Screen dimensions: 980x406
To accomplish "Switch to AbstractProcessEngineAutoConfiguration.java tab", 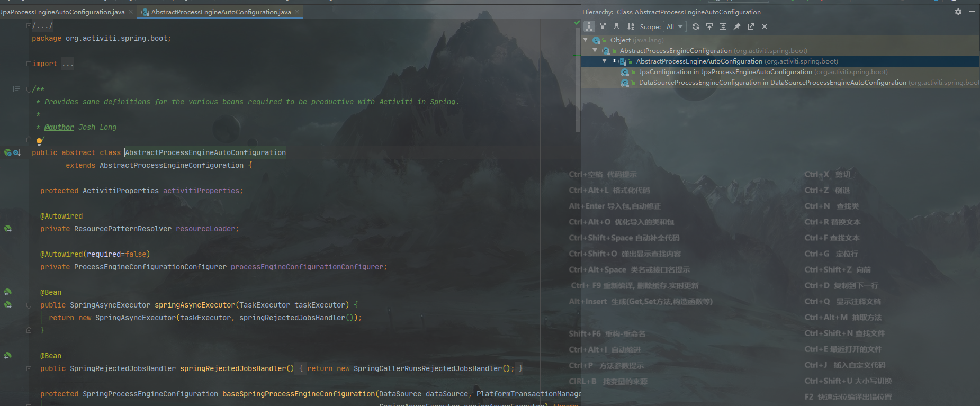I will click(x=221, y=12).
